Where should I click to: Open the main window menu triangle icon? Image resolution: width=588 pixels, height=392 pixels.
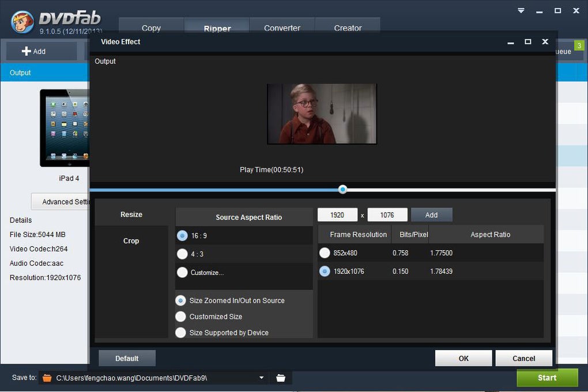click(x=521, y=10)
